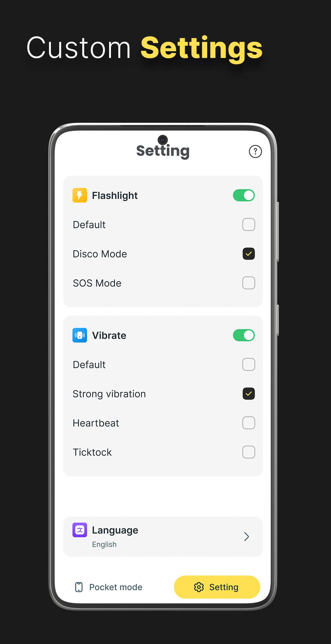The width and height of the screenshot is (331, 644).
Task: Check the Flashlight Default checkbox
Action: tap(249, 224)
